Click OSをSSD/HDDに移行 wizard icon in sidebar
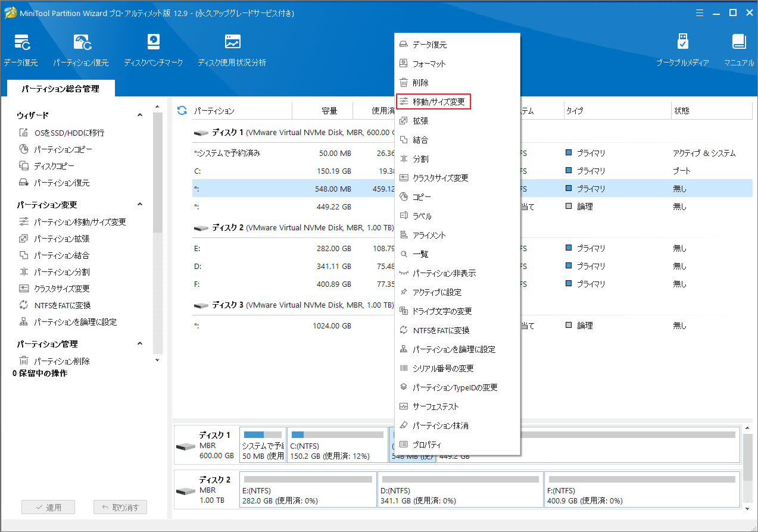 (24, 133)
